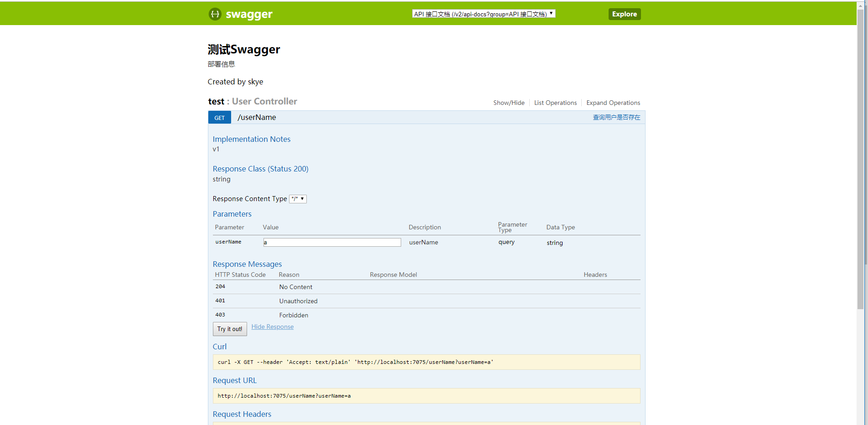This screenshot has width=868, height=425.
Task: Click the Request URL value text
Action: pyautogui.click(x=284, y=396)
